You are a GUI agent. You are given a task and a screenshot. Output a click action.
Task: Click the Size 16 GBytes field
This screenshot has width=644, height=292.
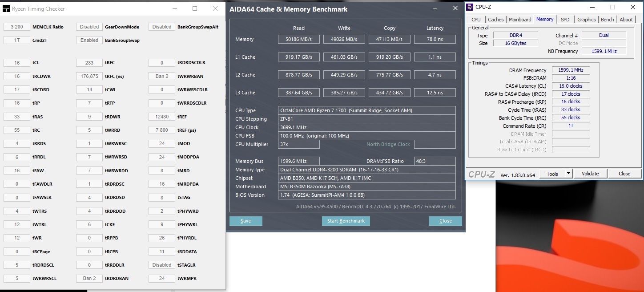click(x=516, y=43)
